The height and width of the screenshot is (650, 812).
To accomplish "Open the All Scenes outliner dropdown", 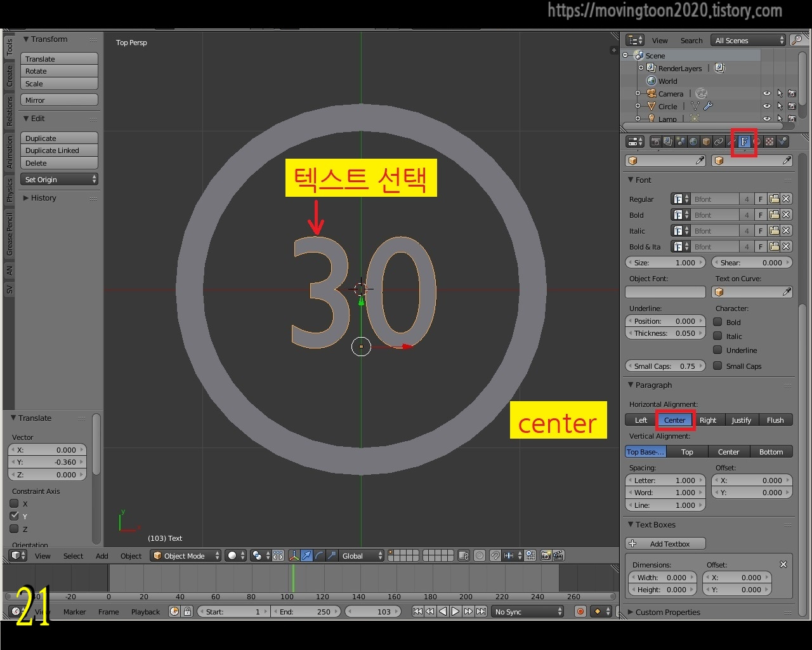I will click(x=748, y=40).
